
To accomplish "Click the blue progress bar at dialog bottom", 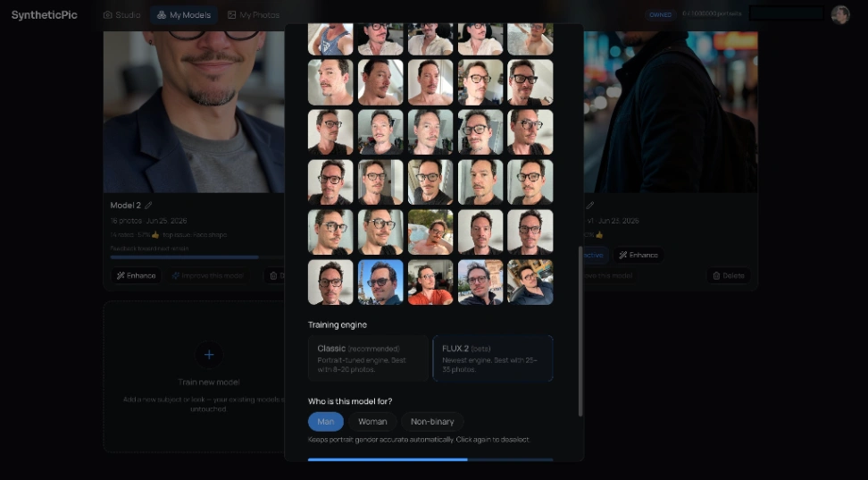I will point(430,459).
